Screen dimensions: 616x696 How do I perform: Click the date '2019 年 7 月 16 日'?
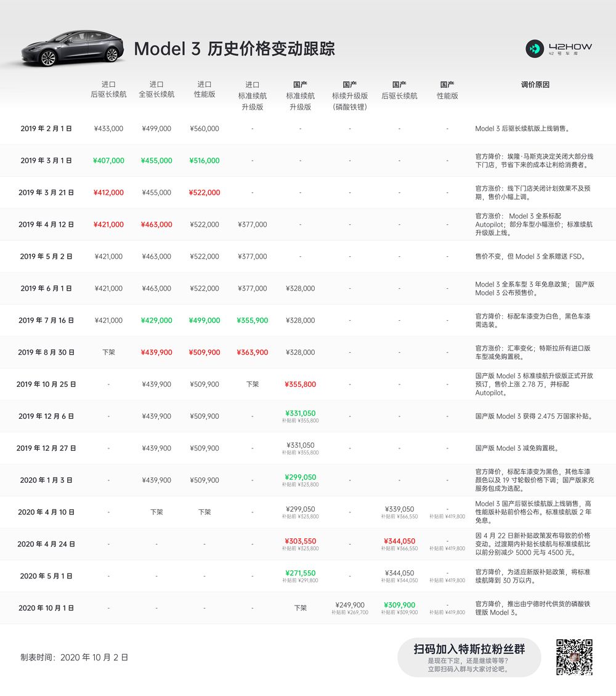[x=46, y=320]
